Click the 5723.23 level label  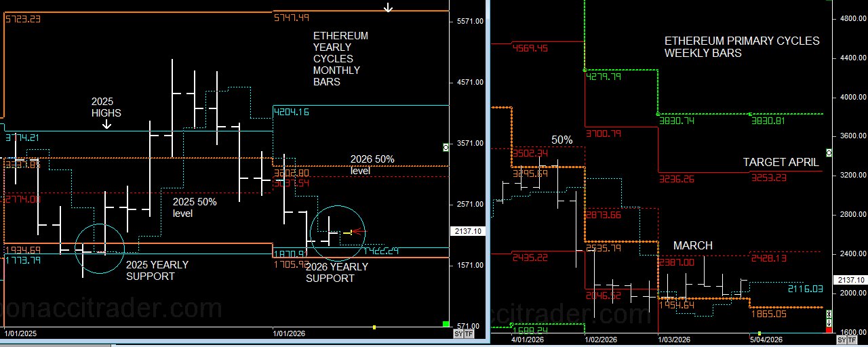(23, 19)
